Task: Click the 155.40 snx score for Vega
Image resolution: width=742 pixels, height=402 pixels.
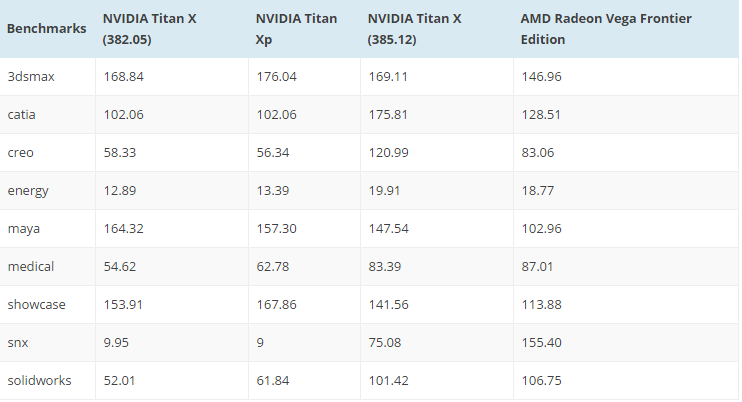Action: [541, 342]
